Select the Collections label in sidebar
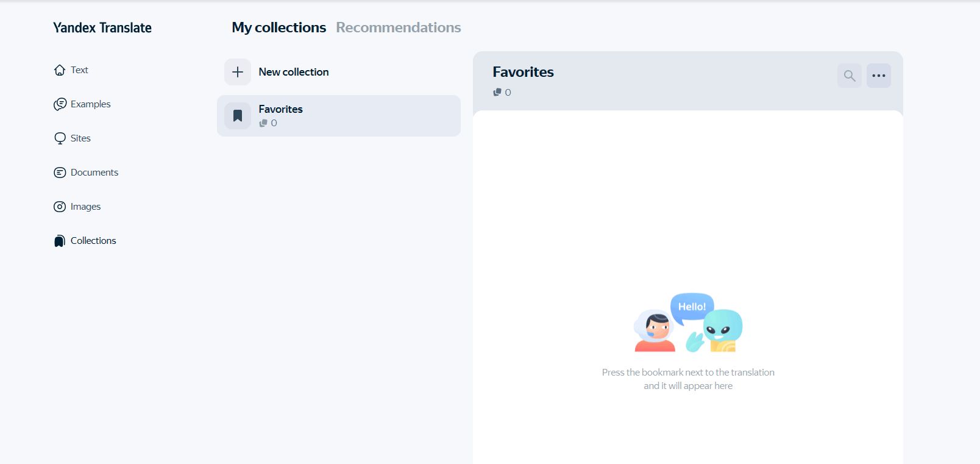This screenshot has width=980, height=464. 93,241
